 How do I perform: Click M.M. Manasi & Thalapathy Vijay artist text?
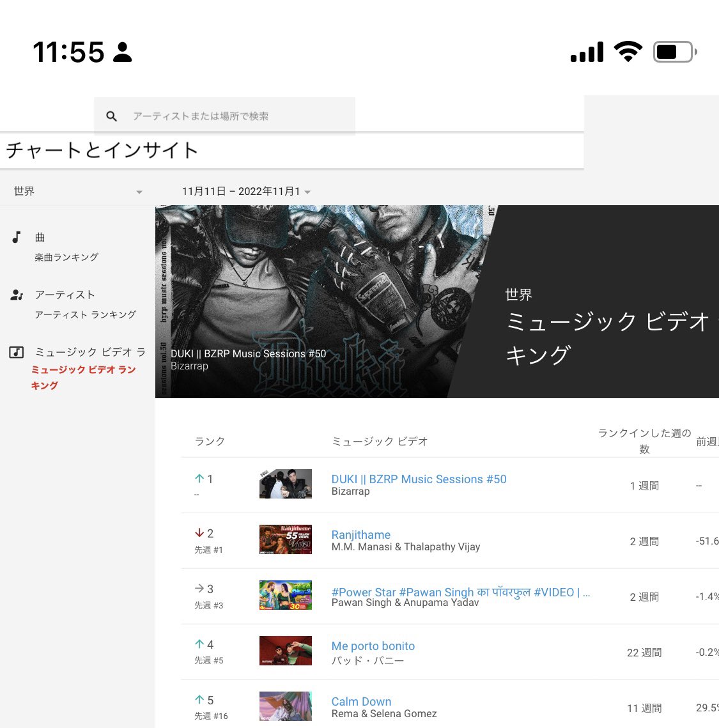click(x=406, y=547)
